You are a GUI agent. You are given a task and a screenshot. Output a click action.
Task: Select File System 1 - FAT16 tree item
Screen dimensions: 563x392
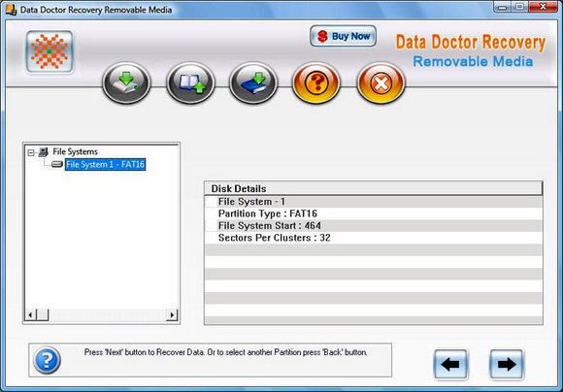click(105, 164)
